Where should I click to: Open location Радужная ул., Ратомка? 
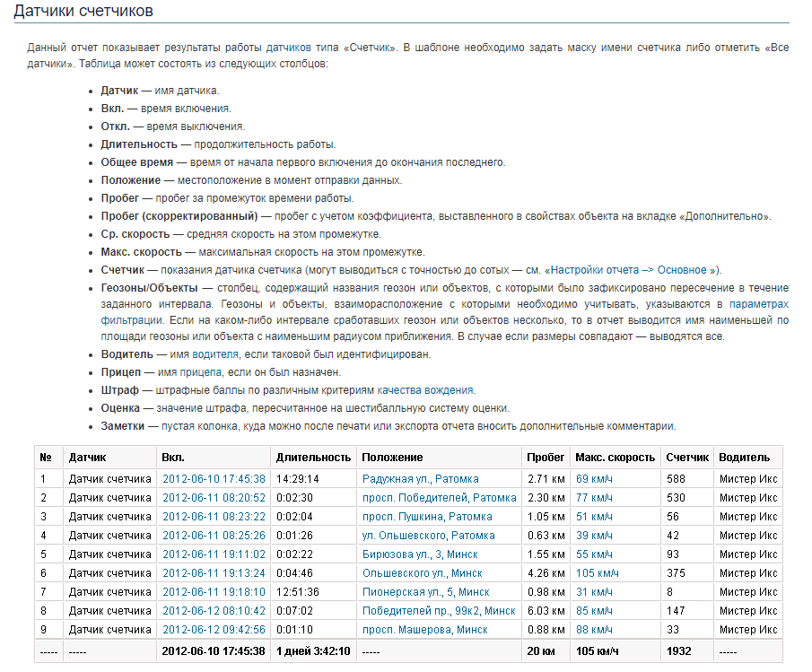[420, 479]
